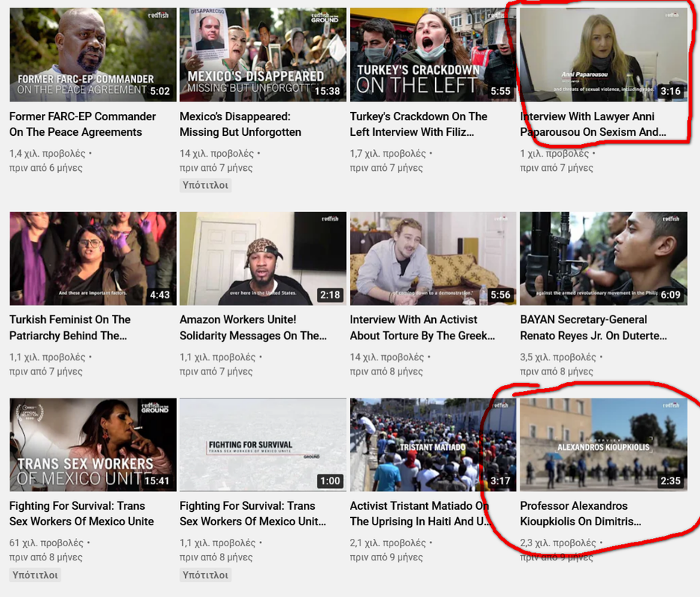Open the Turkish Feminist video thumbnail
Image resolution: width=700 pixels, height=597 pixels.
pos(93,258)
